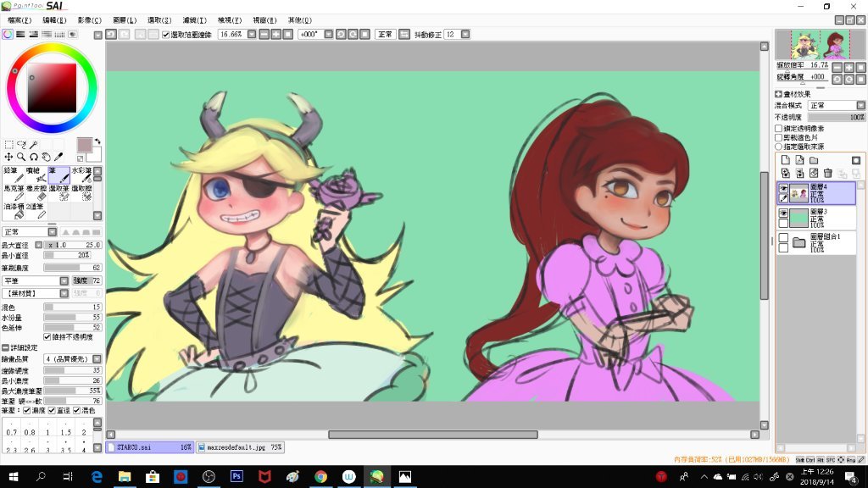The height and width of the screenshot is (488, 868).
Task: Toggle pressure diameter (直徑) checkbox
Action: (x=52, y=411)
